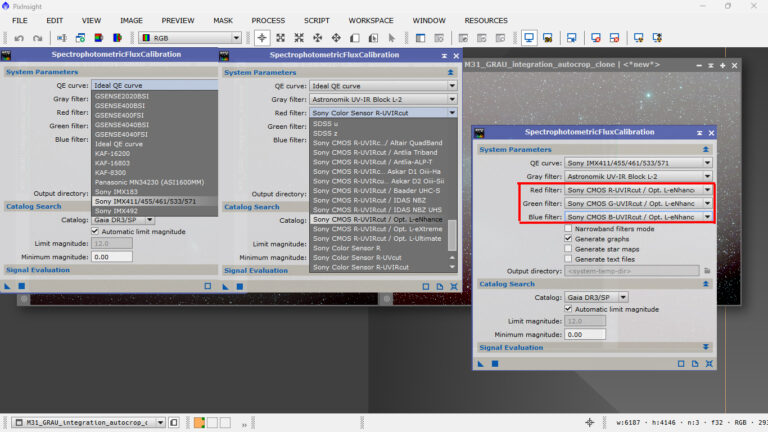Screen dimensions: 768x432
Task: Enable Generate text files checkbox
Action: [x=568, y=259]
